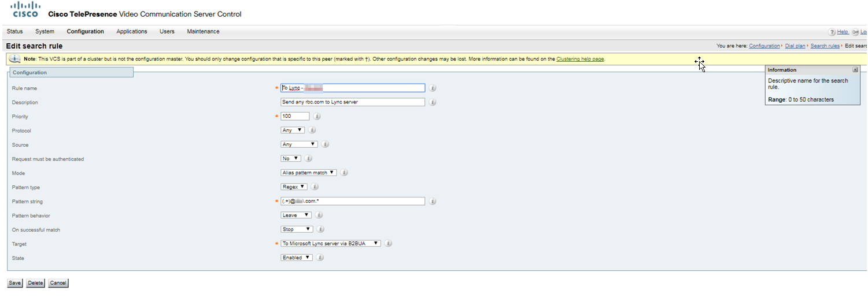The image size is (868, 302).
Task: Show info for the State dropdown
Action: point(320,258)
